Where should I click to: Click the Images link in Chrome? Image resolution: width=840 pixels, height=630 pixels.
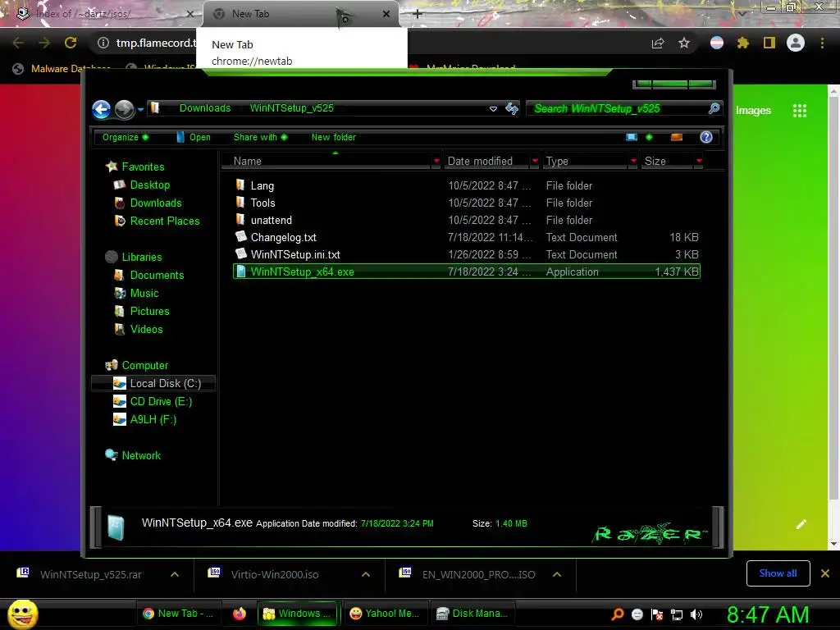click(x=753, y=111)
